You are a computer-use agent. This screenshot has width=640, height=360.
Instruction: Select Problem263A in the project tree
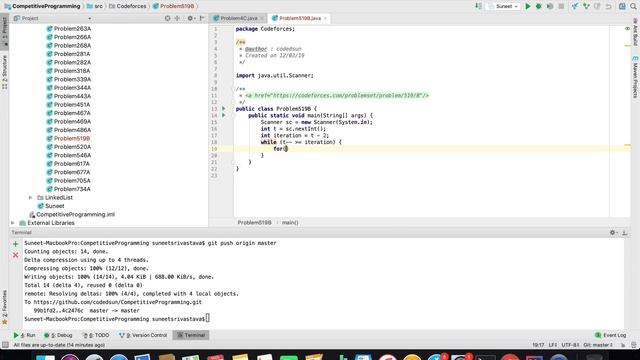69,29
